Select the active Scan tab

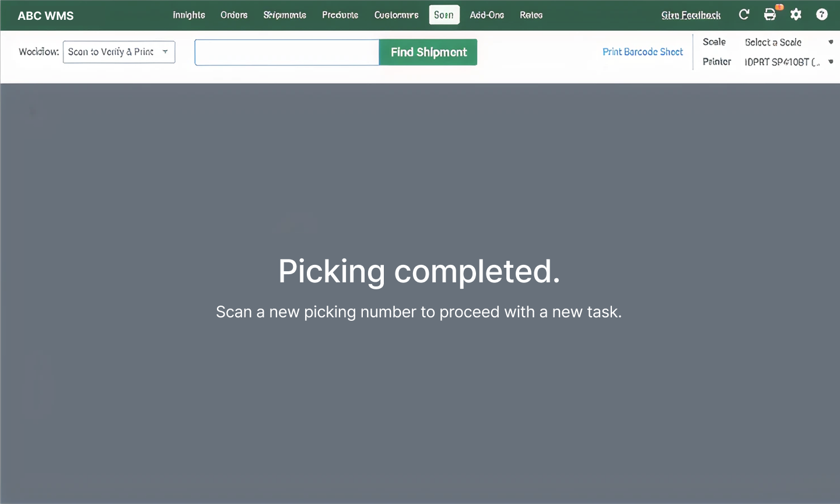click(x=444, y=15)
